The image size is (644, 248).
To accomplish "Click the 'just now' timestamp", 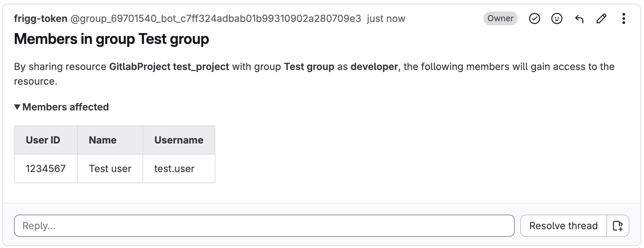I will tap(386, 18).
